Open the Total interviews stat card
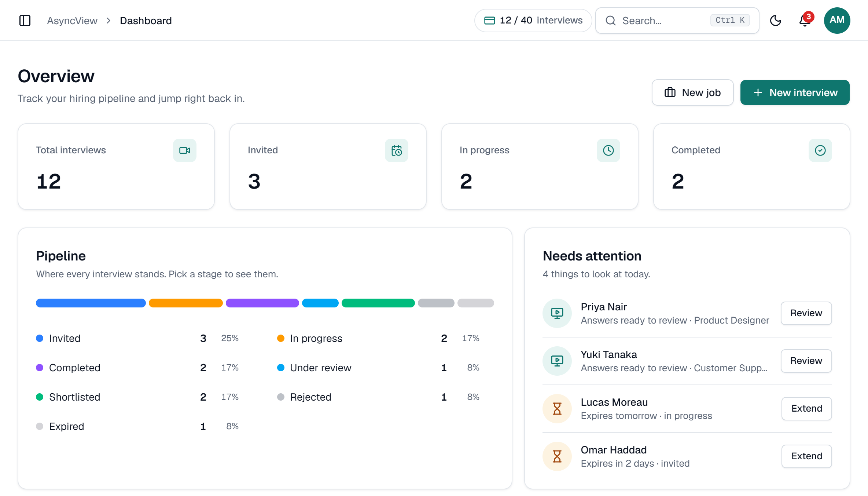The height and width of the screenshot is (496, 868). pos(116,167)
